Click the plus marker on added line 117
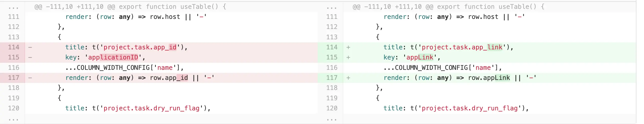This screenshot has height=124, width=644. coord(348,78)
